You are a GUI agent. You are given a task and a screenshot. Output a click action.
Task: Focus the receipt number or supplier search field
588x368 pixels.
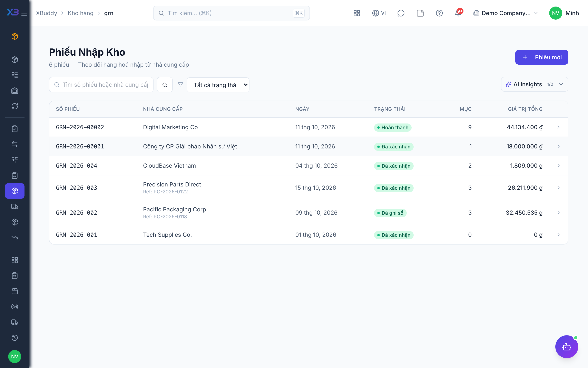101,85
